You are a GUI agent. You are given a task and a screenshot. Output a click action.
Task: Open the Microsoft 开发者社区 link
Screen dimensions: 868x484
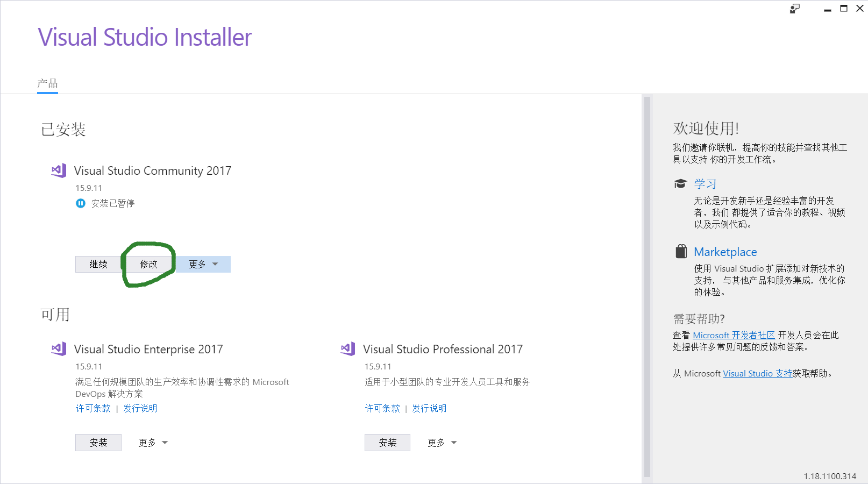pos(734,334)
